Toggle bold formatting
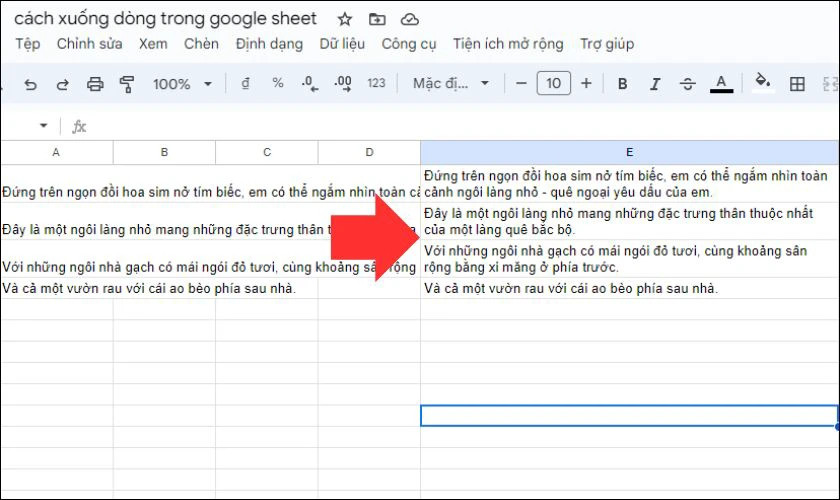The height and width of the screenshot is (500, 840). [622, 84]
